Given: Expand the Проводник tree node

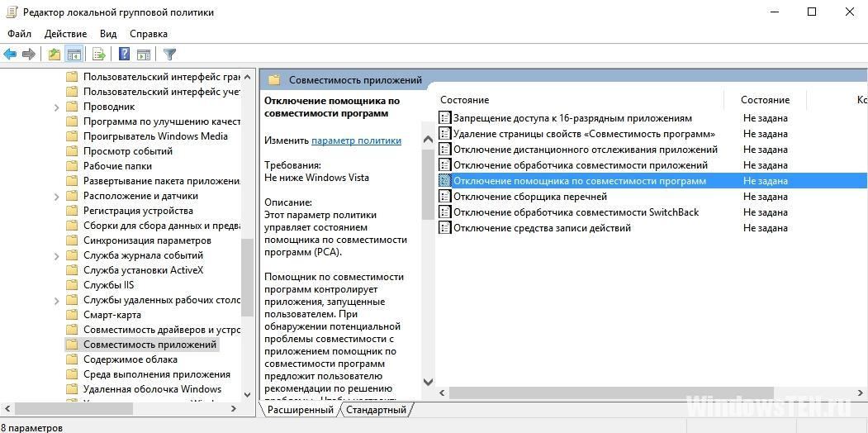Looking at the screenshot, I should 56,107.
